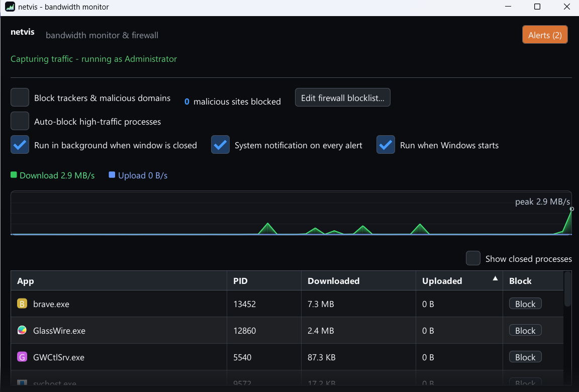Click the brave.exe app icon
The height and width of the screenshot is (392, 579).
(x=22, y=304)
